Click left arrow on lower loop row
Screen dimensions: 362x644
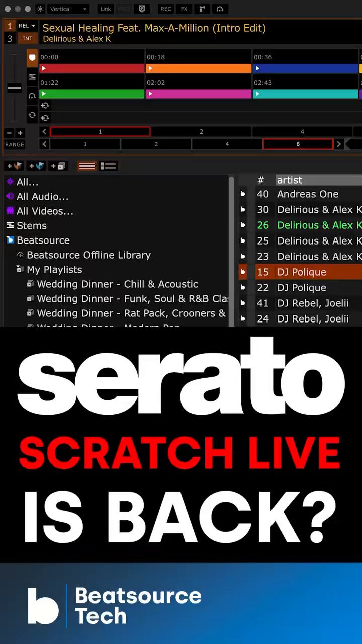click(44, 144)
